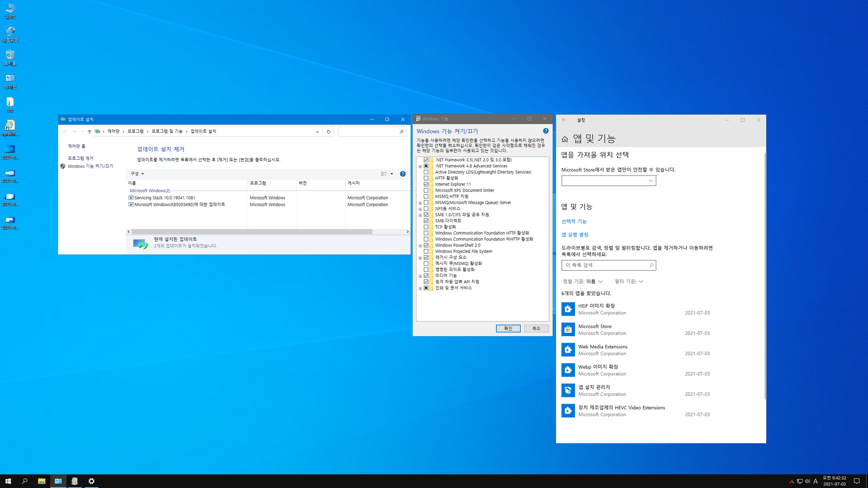This screenshot has width=868, height=488.
Task: Open 정렬 기준 sort dropdown
Action: [x=583, y=281]
